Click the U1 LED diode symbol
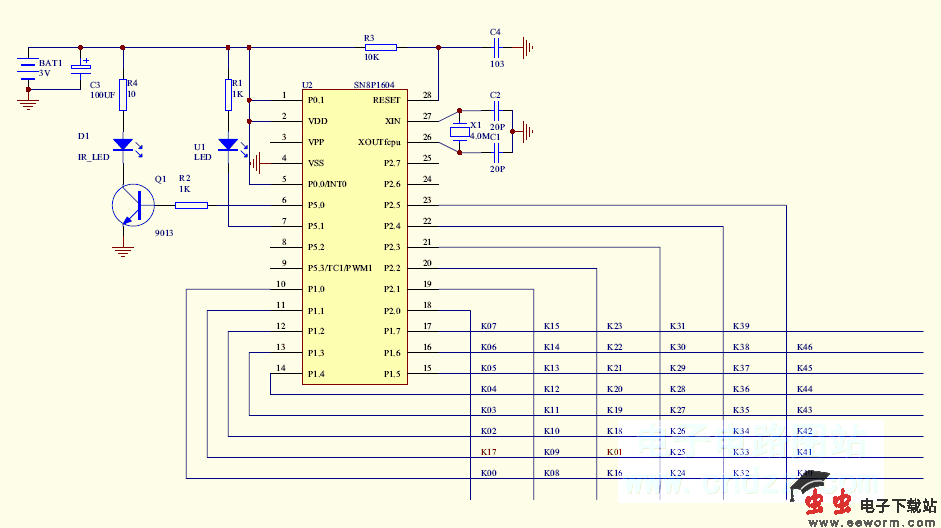Screen dimensions: 941x528 (x=229, y=145)
